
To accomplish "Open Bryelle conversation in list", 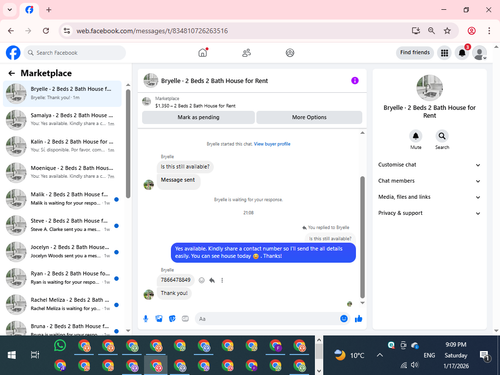I will (x=62, y=93).
